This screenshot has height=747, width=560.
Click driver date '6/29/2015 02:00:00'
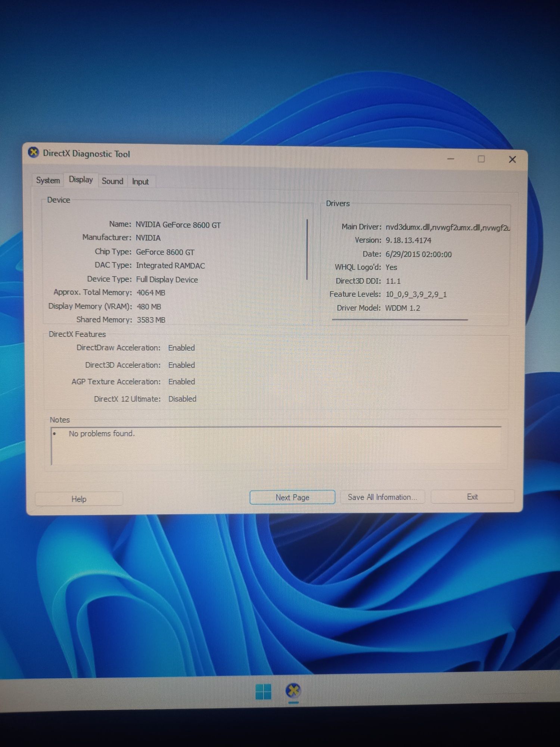[x=419, y=254]
